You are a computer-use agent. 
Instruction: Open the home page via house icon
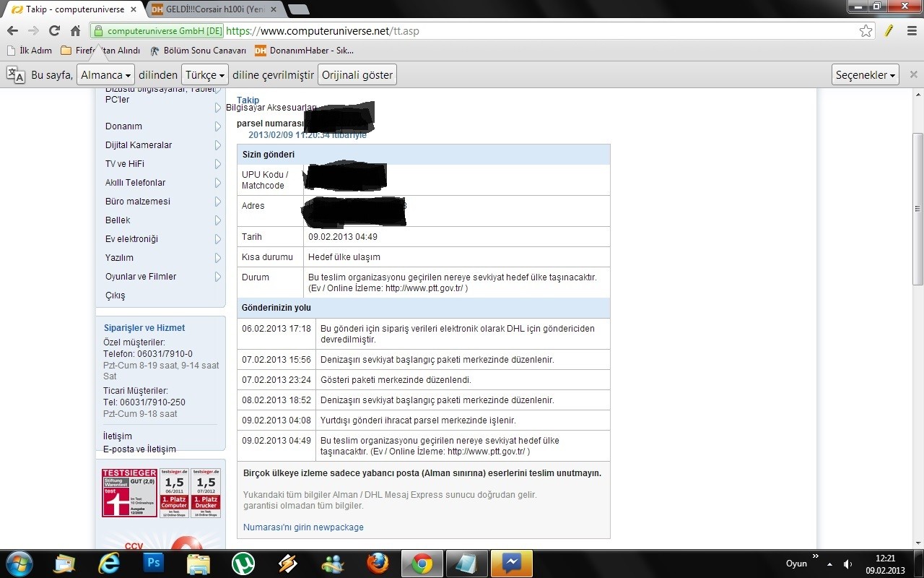75,31
